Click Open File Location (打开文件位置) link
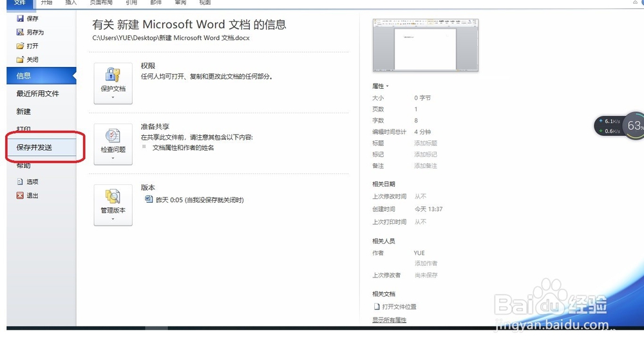 (399, 306)
